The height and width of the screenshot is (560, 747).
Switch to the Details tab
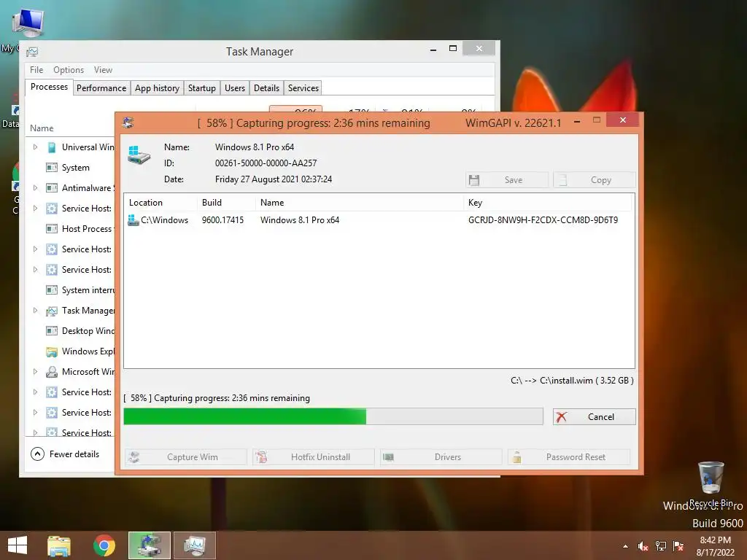(x=266, y=88)
